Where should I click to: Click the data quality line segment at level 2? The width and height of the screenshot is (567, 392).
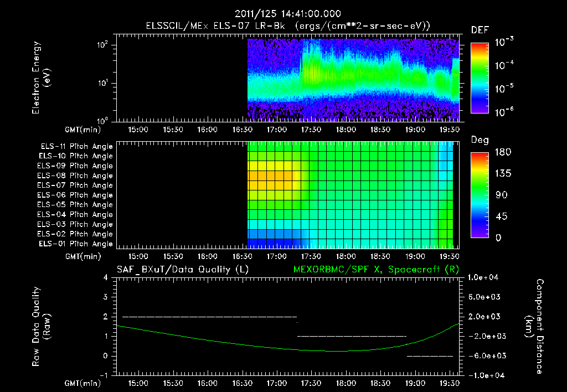pyautogui.click(x=210, y=317)
